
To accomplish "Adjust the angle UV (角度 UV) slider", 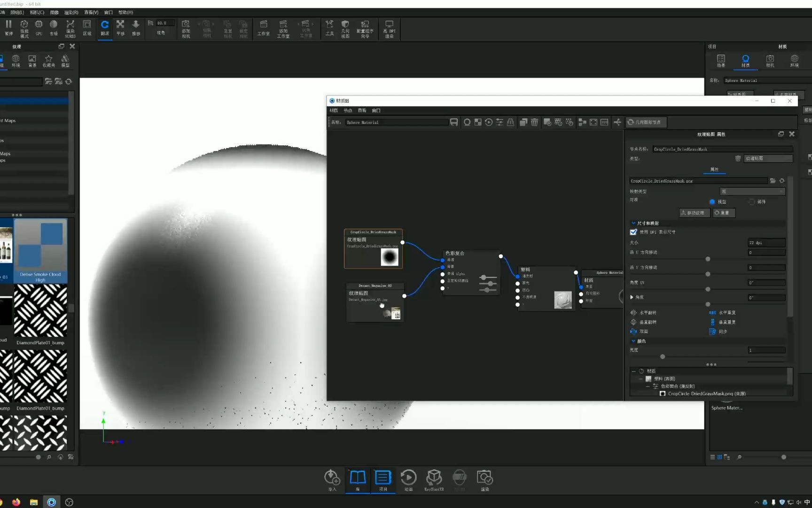I will [x=708, y=289].
